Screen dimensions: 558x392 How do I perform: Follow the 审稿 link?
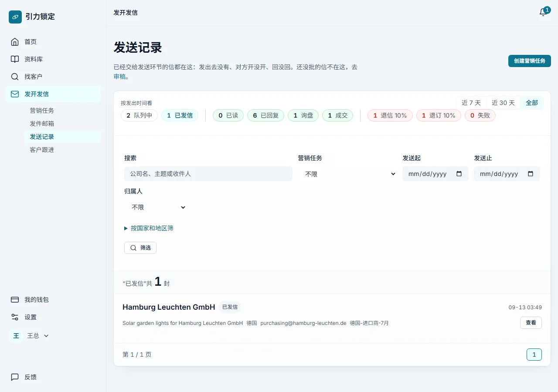(x=120, y=77)
